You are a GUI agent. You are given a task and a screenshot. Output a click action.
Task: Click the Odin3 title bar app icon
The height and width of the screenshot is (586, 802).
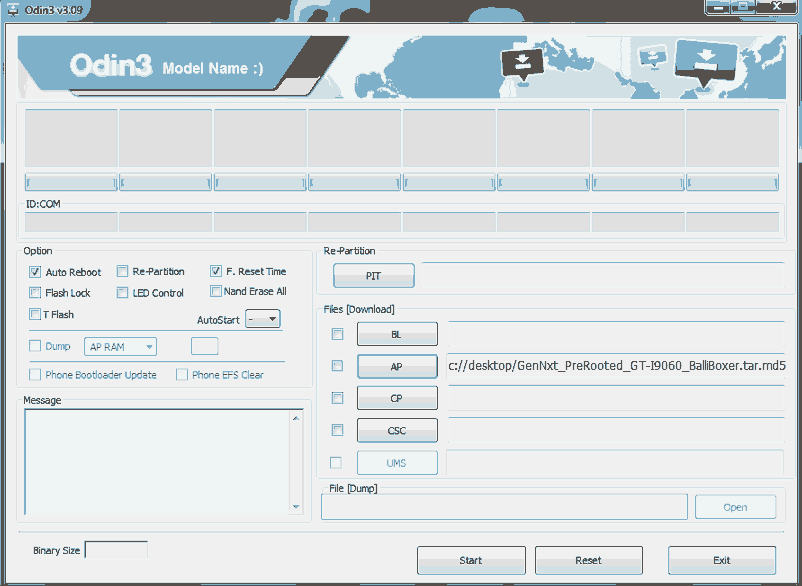[x=13, y=9]
